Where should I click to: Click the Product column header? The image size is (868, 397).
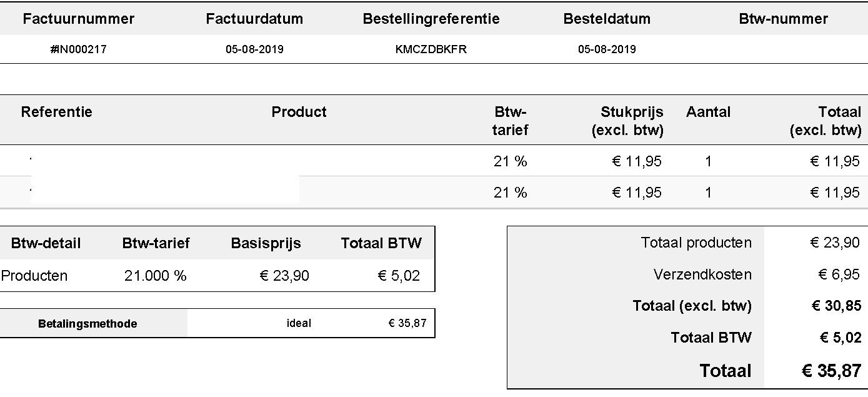click(299, 112)
